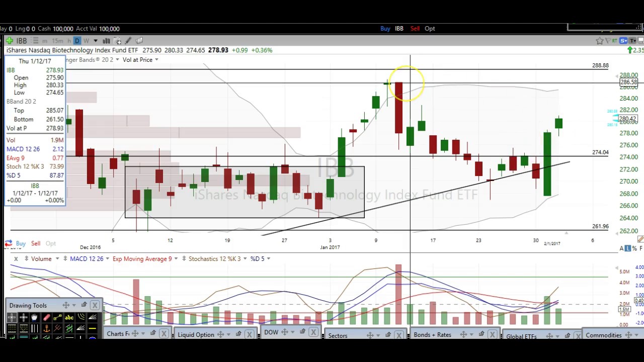This screenshot has height=362, width=644.
Task: Open the Stochastics 12 %K 3 dropdown
Action: coord(245,259)
